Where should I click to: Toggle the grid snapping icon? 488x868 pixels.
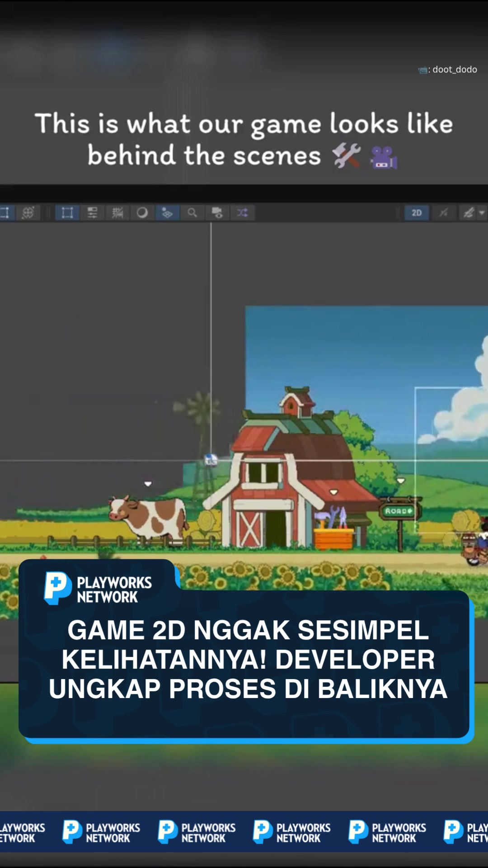[117, 213]
